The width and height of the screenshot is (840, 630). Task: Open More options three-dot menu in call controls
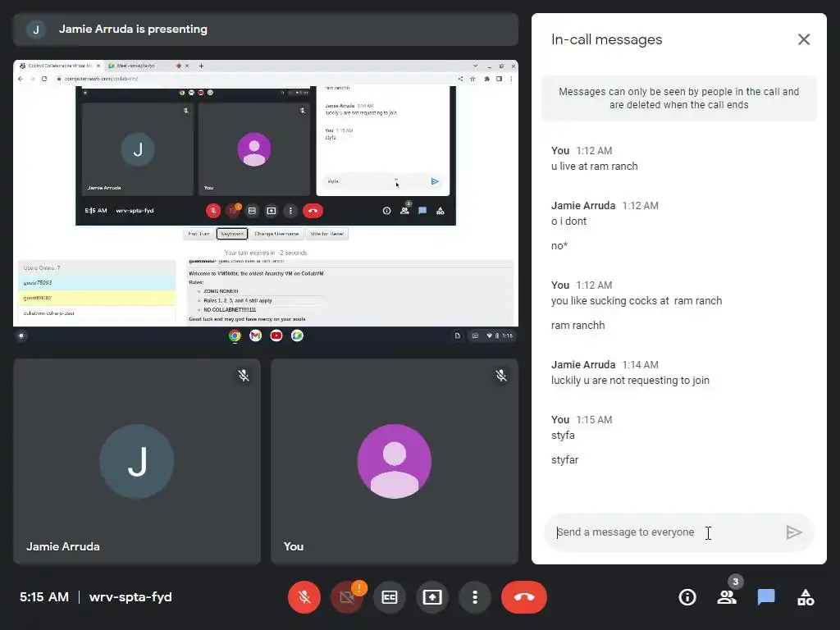[475, 597]
